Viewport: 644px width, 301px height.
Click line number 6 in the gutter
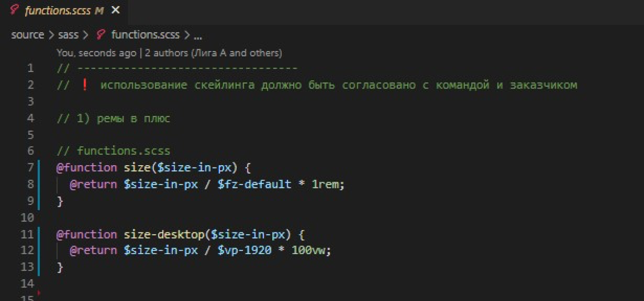click(31, 151)
